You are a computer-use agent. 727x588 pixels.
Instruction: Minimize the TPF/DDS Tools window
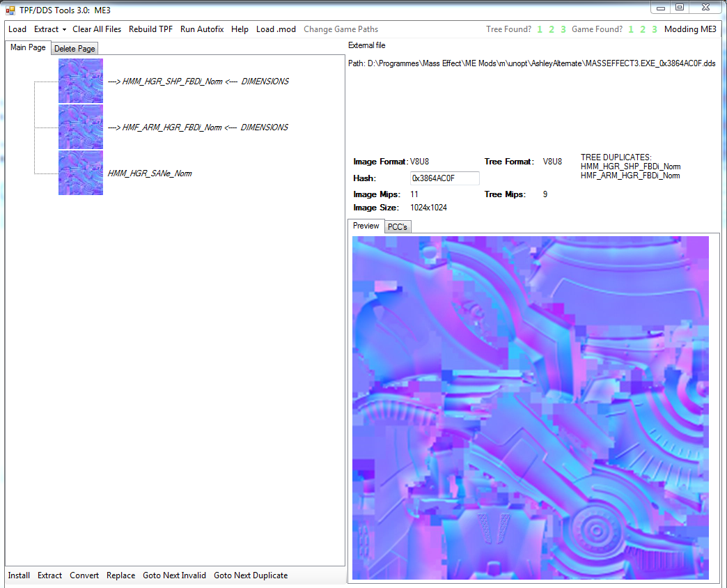[661, 8]
